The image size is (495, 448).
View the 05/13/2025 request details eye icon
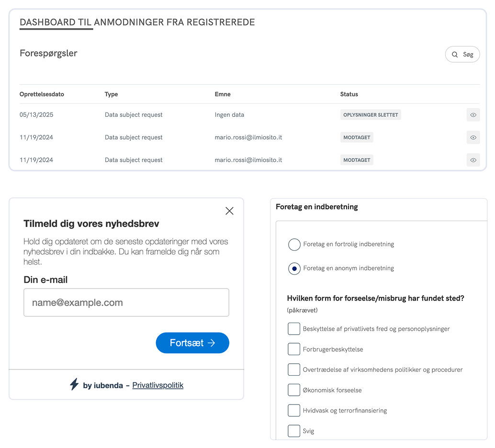473,115
